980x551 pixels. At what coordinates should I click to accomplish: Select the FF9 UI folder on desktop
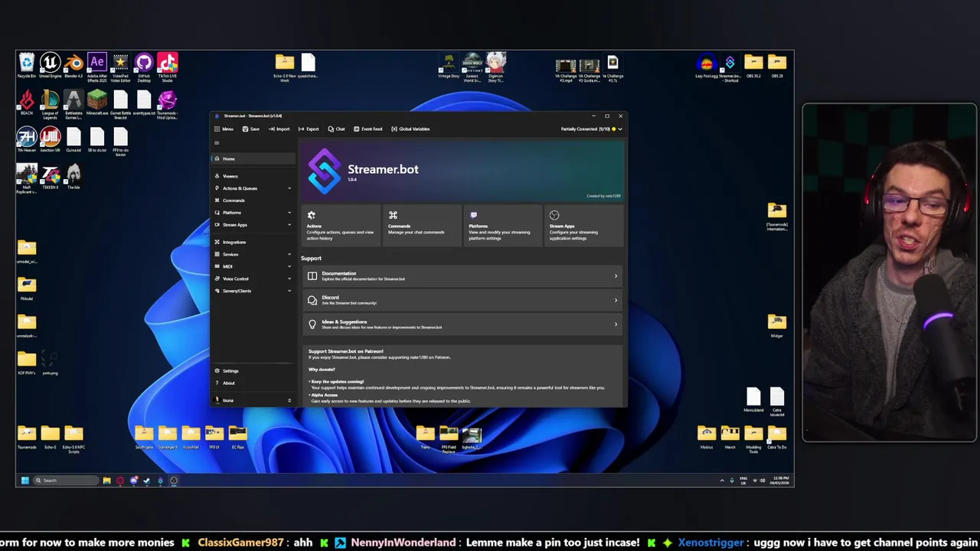[x=214, y=438]
